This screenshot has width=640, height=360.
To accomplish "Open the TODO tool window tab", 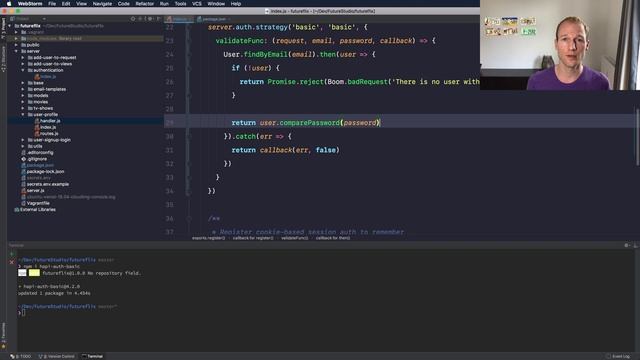I will tap(21, 356).
